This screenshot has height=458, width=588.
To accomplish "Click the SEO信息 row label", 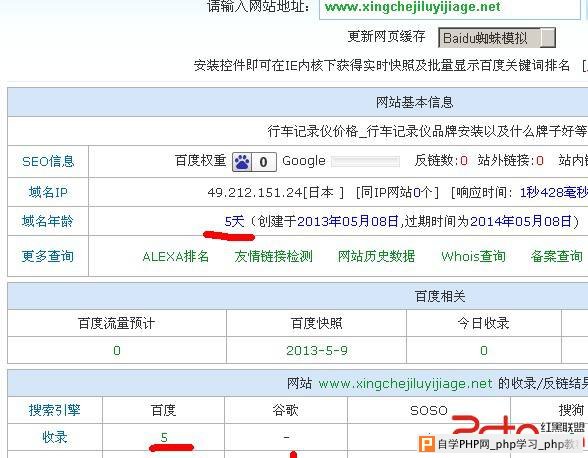I will pyautogui.click(x=48, y=161).
